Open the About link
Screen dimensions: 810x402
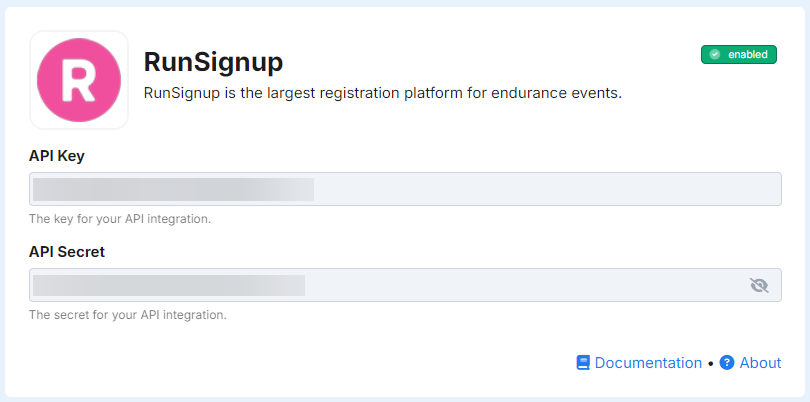(760, 363)
